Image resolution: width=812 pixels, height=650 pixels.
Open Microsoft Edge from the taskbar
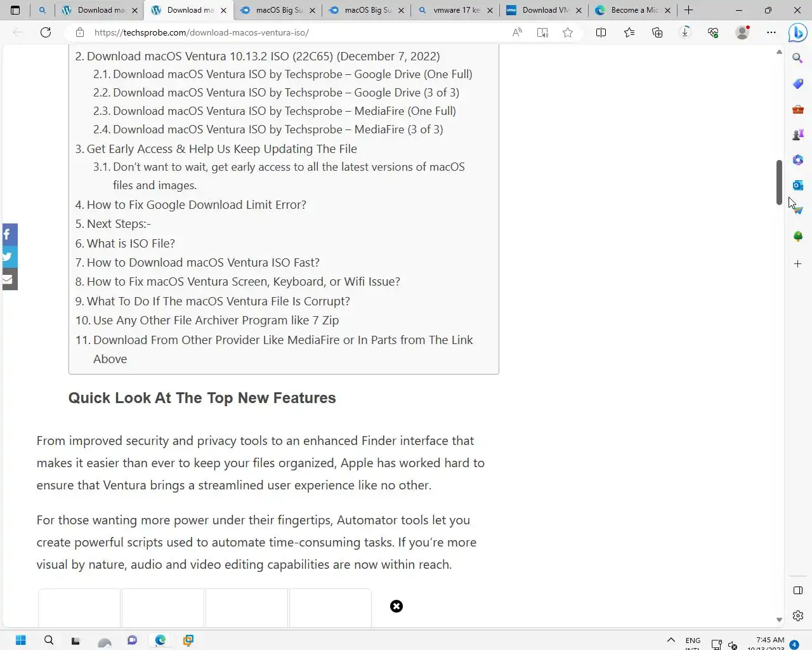tap(160, 640)
